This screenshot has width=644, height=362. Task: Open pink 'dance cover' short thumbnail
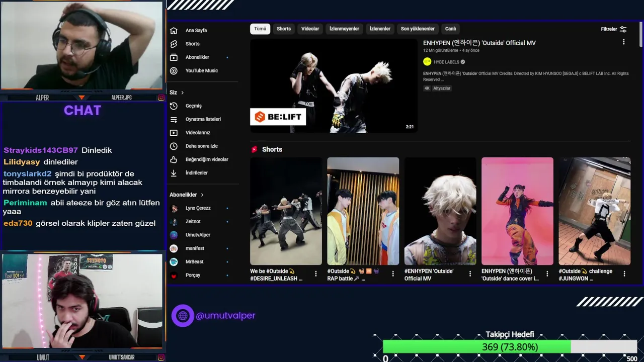[517, 211]
